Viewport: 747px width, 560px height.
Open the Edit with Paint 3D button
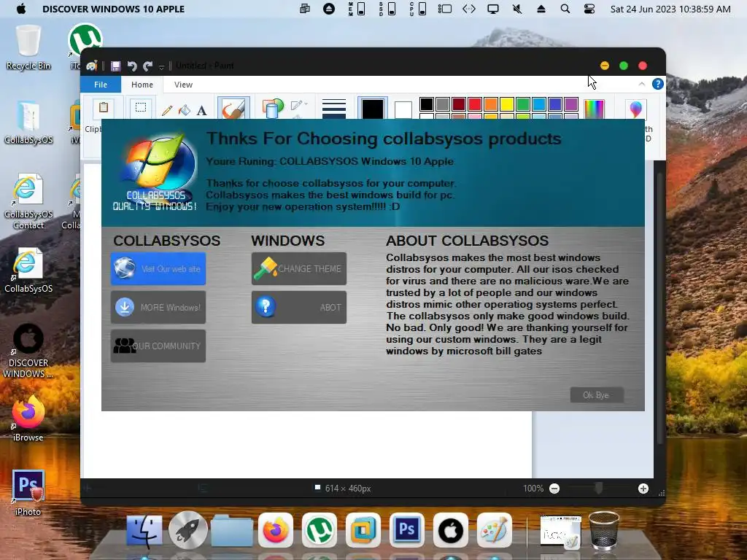[635, 109]
